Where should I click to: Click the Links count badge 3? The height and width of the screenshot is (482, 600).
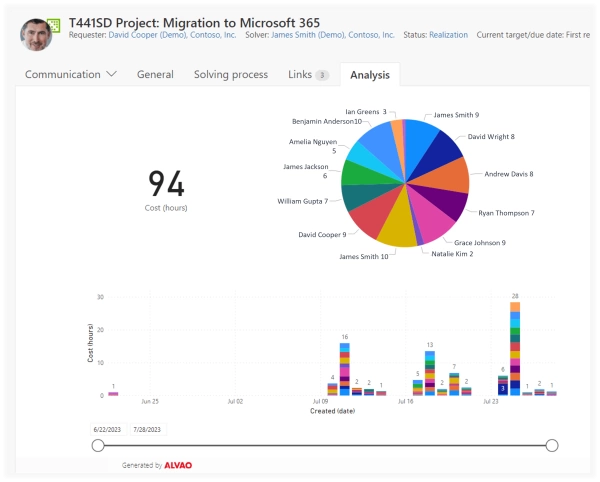pos(322,75)
